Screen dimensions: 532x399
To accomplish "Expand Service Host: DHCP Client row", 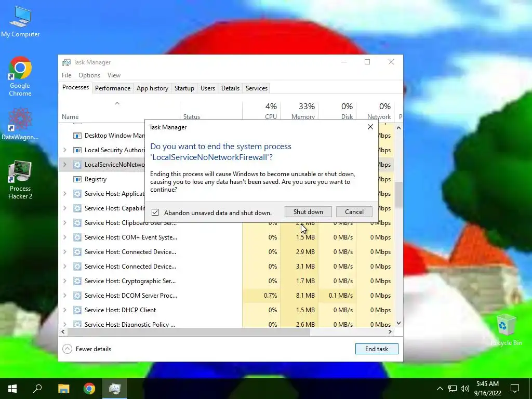I will pos(65,310).
